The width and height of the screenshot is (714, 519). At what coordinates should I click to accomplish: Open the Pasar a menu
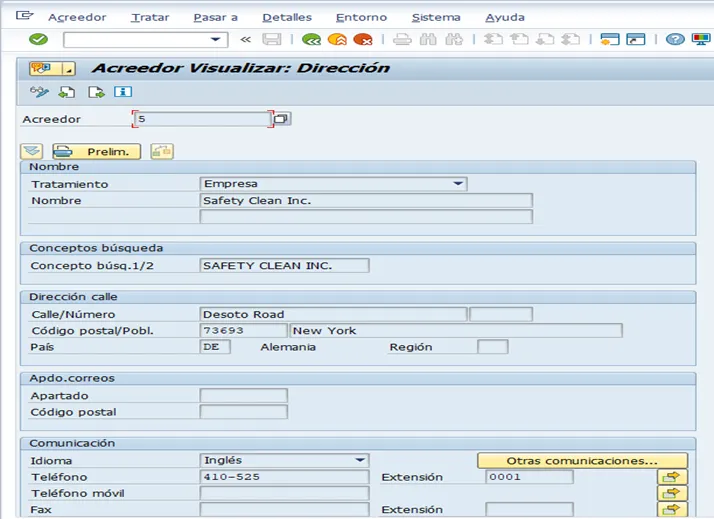215,17
